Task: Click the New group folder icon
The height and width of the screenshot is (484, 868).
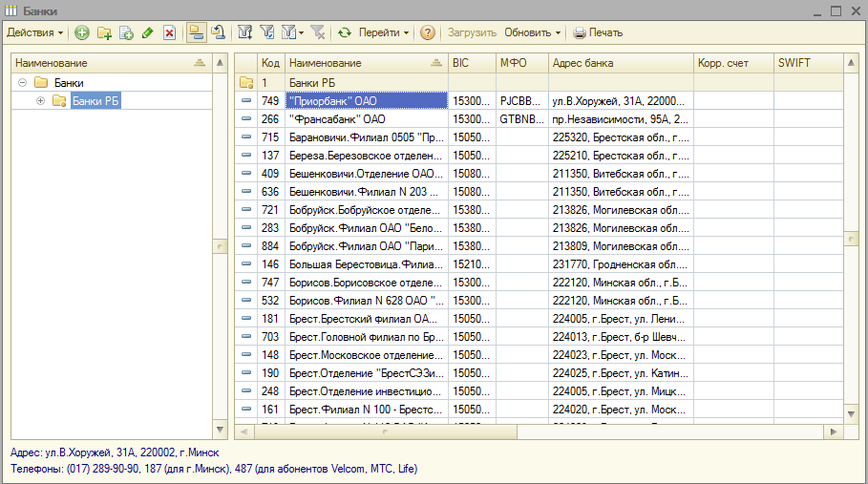Action: click(104, 32)
